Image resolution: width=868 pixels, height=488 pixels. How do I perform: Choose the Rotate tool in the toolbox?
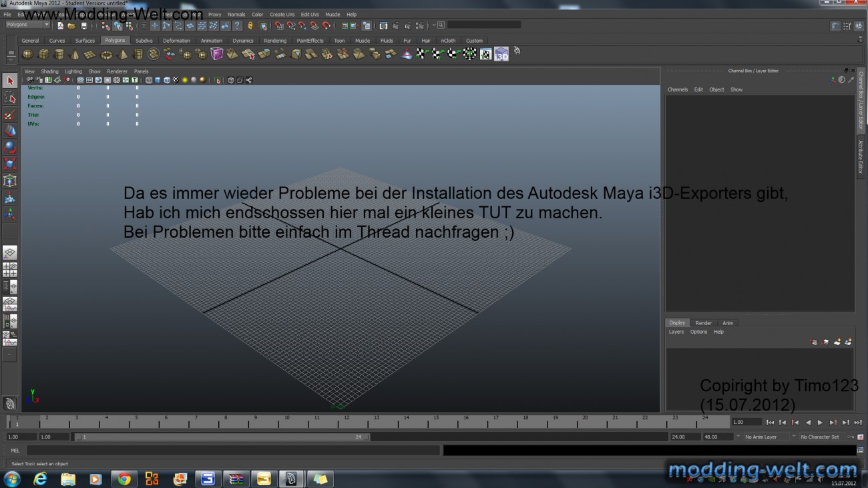coord(9,148)
